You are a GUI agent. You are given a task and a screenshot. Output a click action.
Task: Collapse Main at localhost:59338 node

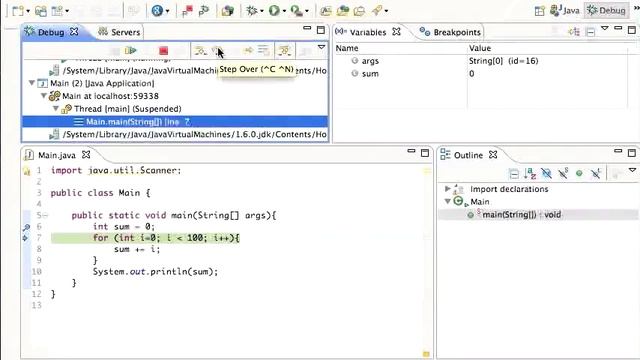pyautogui.click(x=43, y=96)
